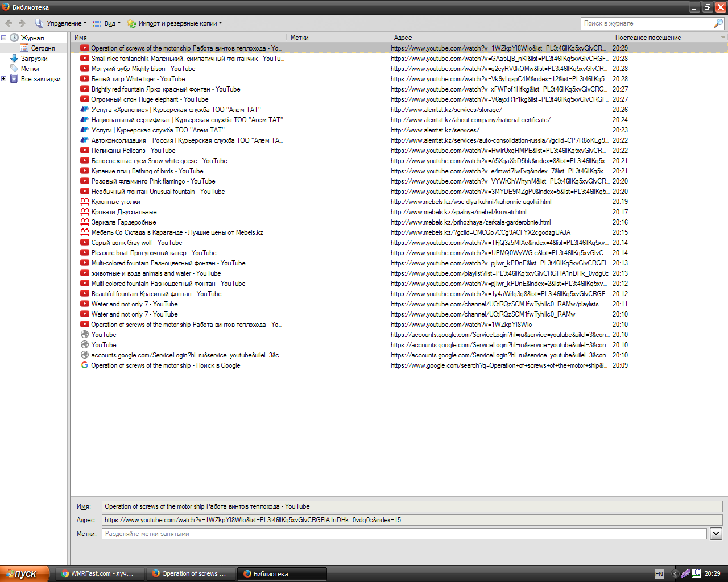Click the Имя field in details pane
This screenshot has height=582, width=728.
coord(412,506)
